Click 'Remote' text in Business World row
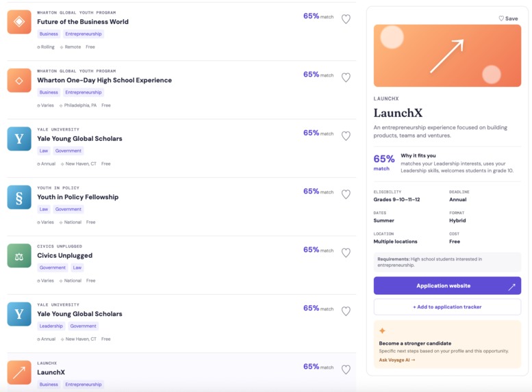The image size is (532, 392). (x=73, y=47)
